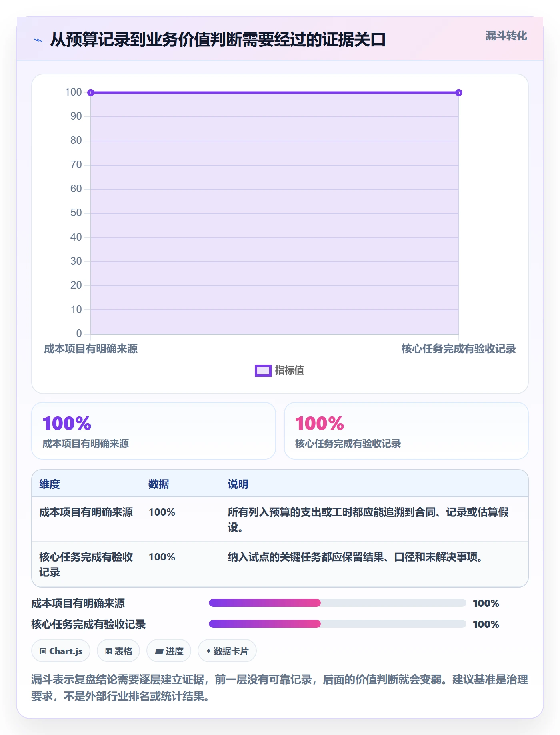Click the 核心任务完成有验收记录 progress bar
560x735 pixels.
[x=337, y=624]
